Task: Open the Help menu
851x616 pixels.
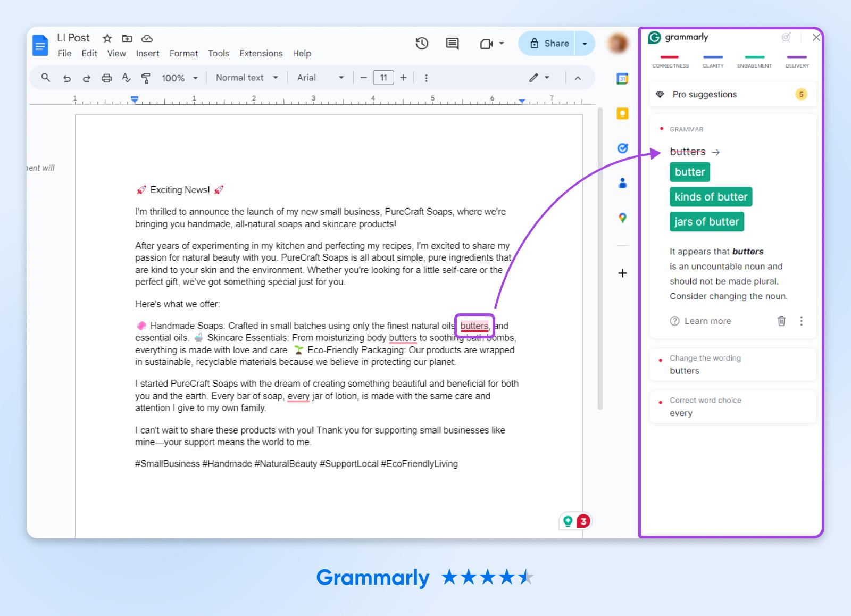Action: pos(302,53)
